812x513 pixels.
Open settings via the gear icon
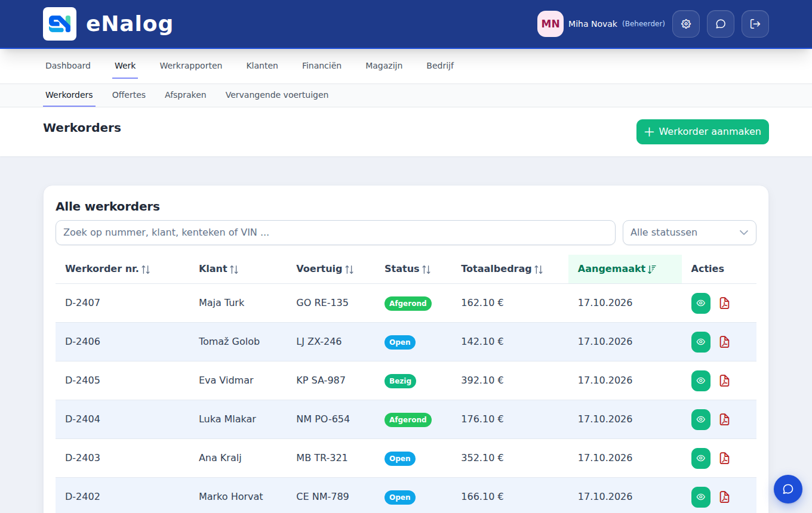(686, 24)
